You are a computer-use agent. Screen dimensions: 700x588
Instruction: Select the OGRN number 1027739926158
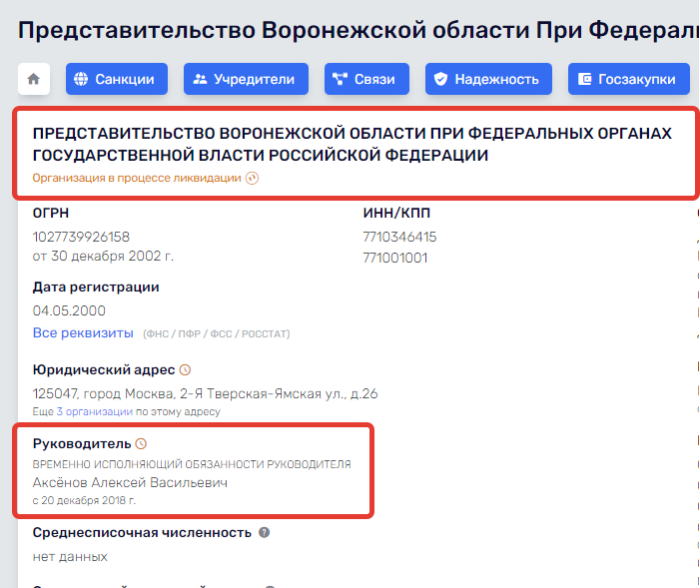[x=81, y=237]
